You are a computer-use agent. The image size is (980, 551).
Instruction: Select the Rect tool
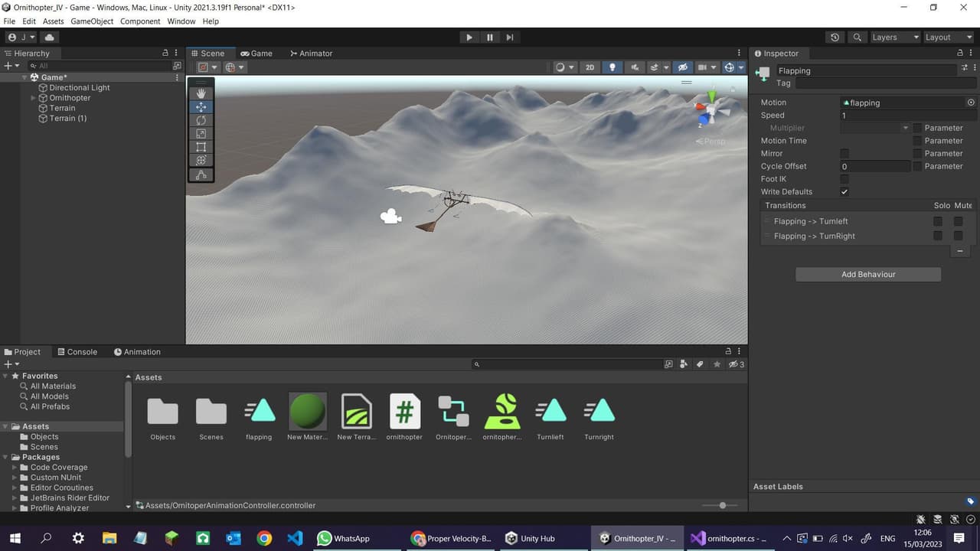(201, 147)
